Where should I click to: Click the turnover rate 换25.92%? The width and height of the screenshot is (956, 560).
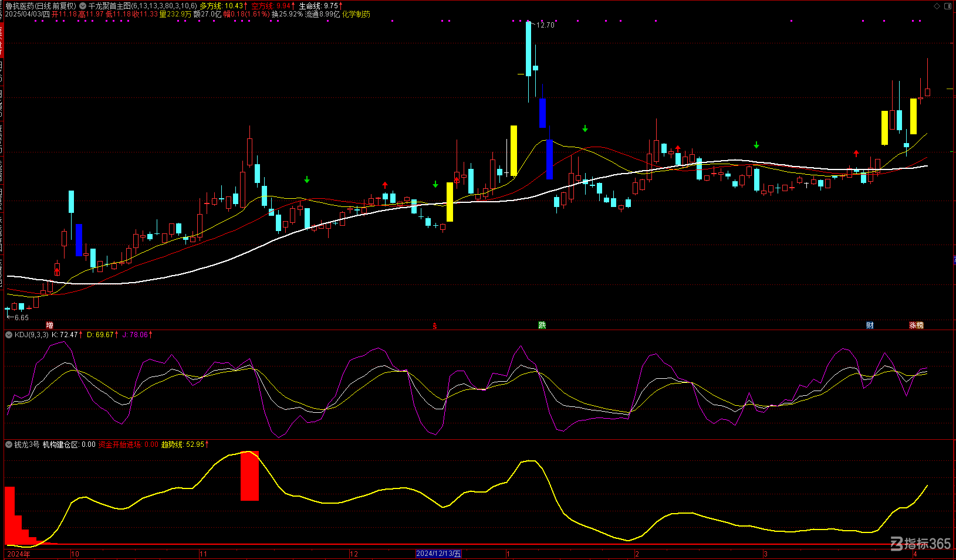click(x=287, y=14)
